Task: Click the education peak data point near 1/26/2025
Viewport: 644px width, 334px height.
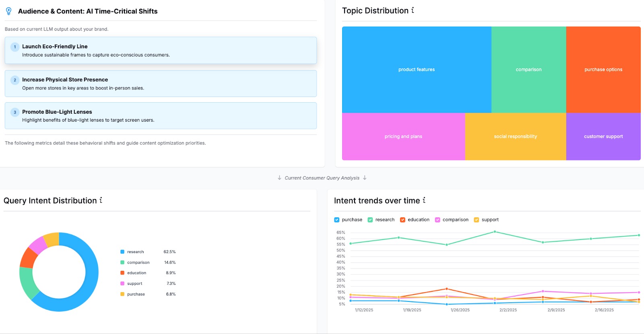Action: click(447, 289)
